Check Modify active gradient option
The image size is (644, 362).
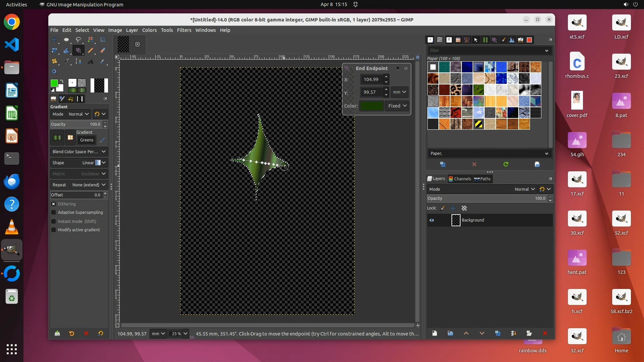[x=53, y=230]
